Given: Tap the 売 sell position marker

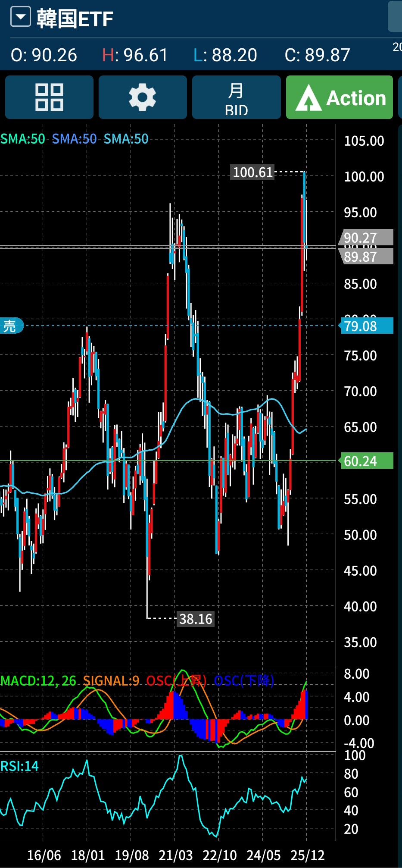Looking at the screenshot, I should (11, 326).
